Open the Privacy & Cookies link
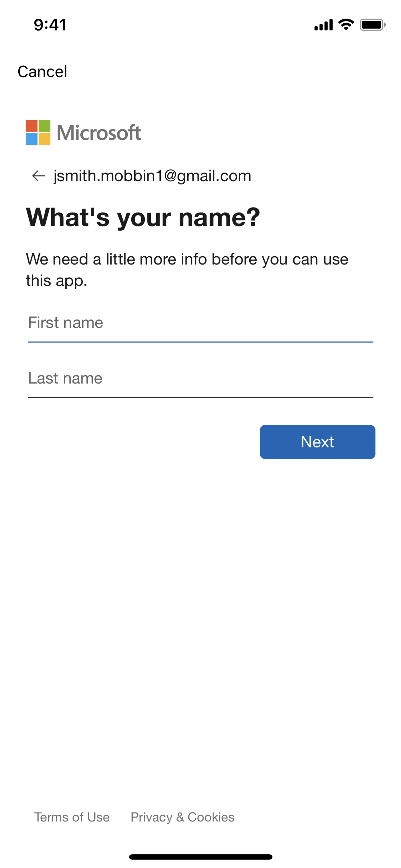Screen dimensions: 401x868 [182, 817]
